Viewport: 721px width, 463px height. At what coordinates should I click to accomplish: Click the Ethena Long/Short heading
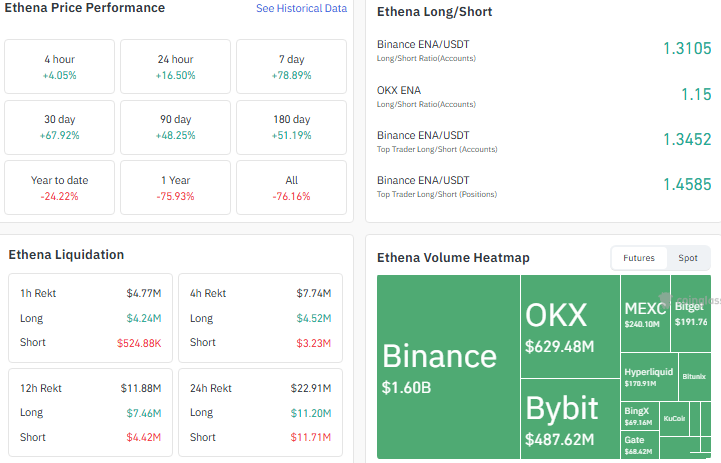(434, 12)
